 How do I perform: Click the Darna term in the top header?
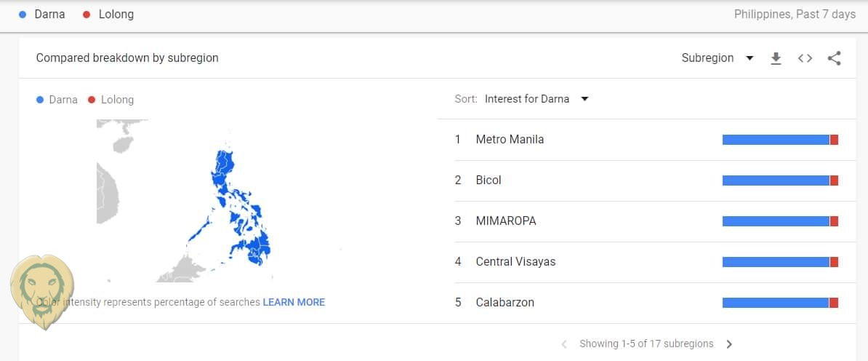point(49,14)
